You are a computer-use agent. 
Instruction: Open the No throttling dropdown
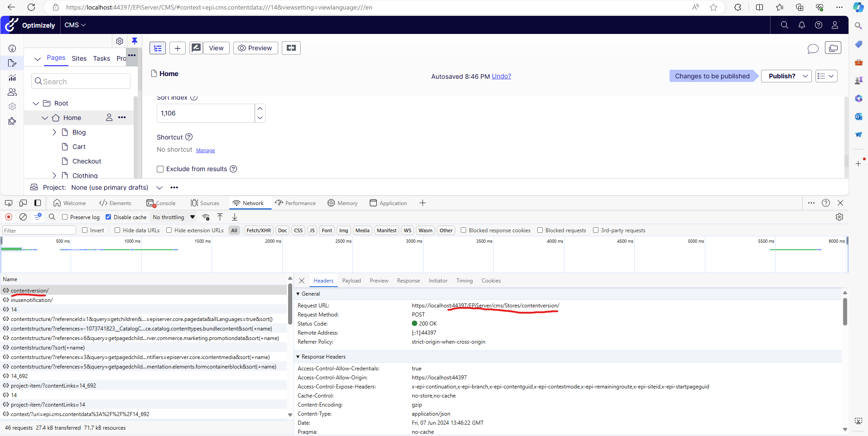click(x=174, y=217)
